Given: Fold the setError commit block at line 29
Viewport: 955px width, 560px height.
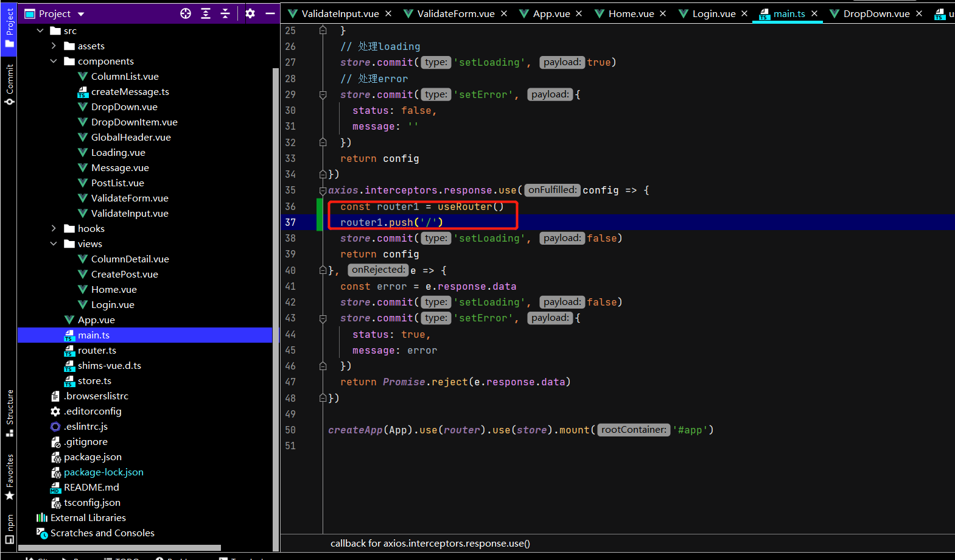Looking at the screenshot, I should pyautogui.click(x=323, y=94).
